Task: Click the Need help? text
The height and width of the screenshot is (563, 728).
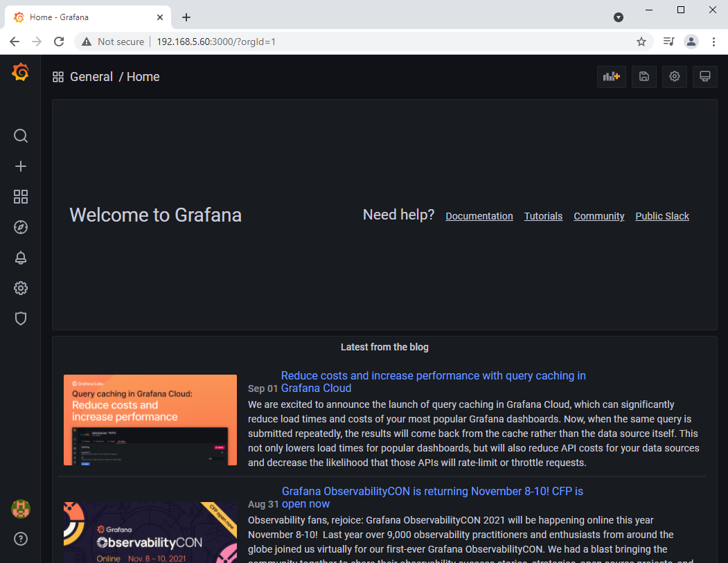Action: [398, 215]
